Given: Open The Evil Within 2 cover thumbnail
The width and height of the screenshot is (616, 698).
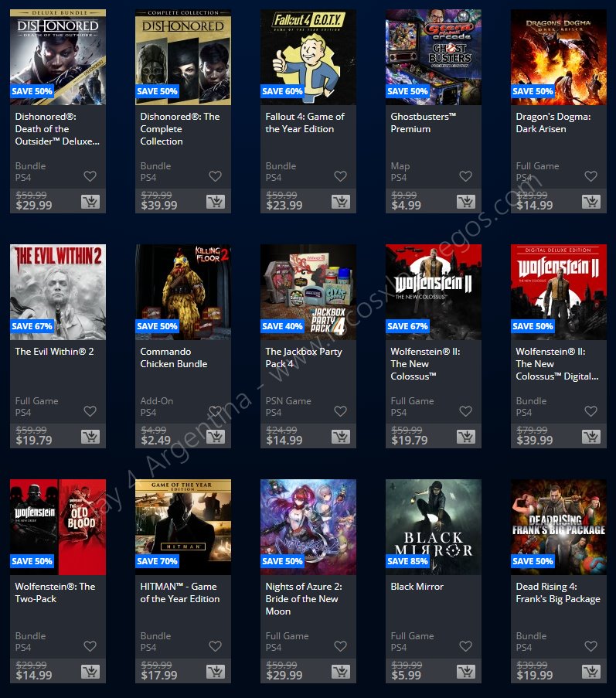Looking at the screenshot, I should (x=58, y=292).
